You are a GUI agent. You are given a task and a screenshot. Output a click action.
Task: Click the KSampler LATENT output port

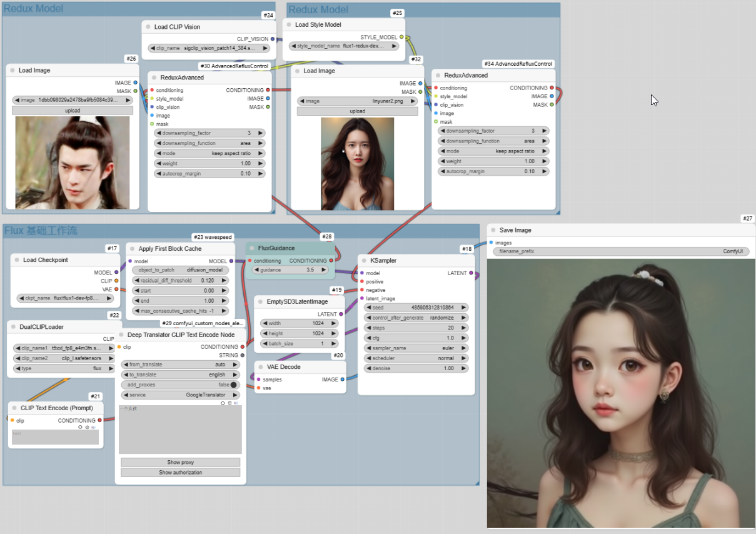click(471, 273)
